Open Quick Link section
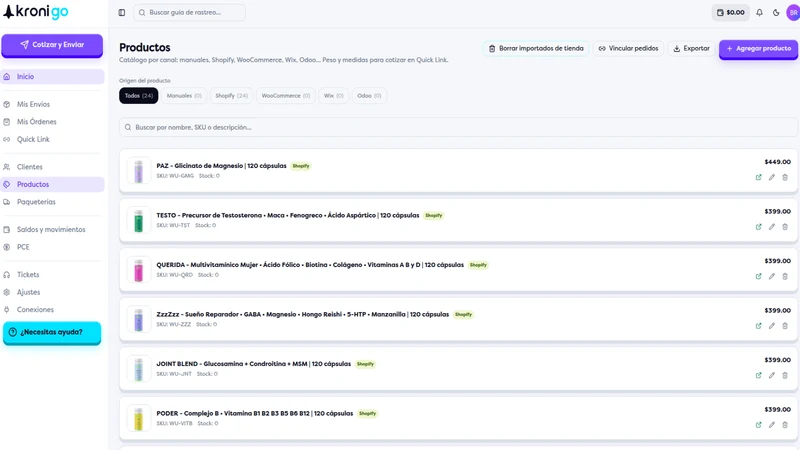This screenshot has width=800, height=450. [x=52, y=139]
